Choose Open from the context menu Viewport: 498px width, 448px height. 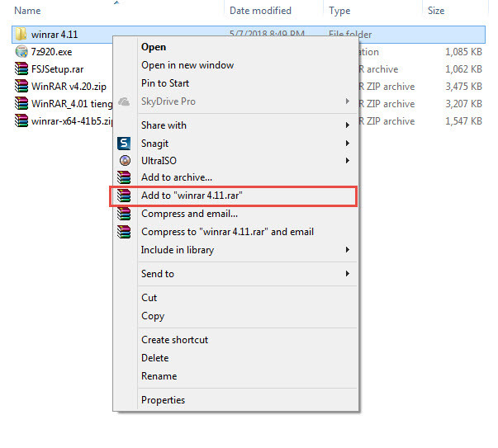(x=154, y=47)
